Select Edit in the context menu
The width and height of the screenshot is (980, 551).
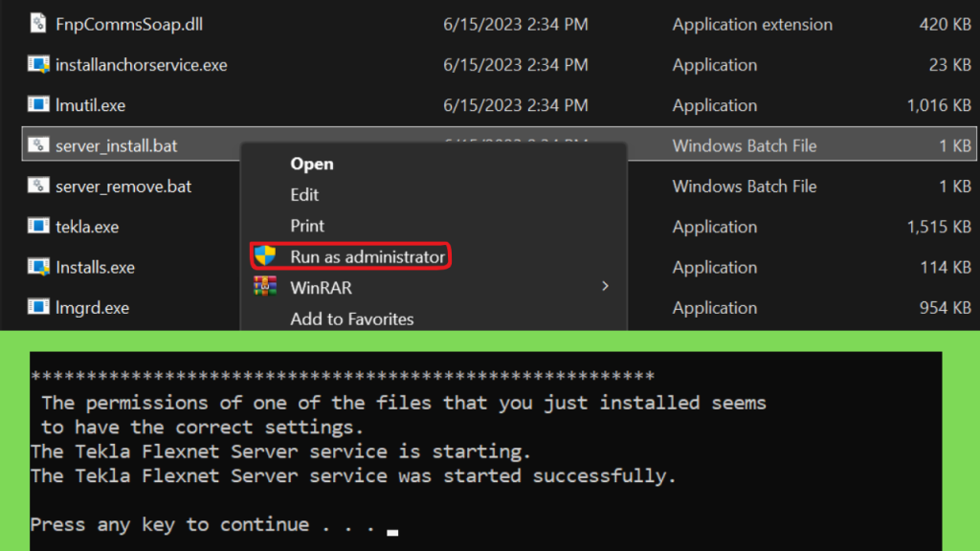coord(304,195)
